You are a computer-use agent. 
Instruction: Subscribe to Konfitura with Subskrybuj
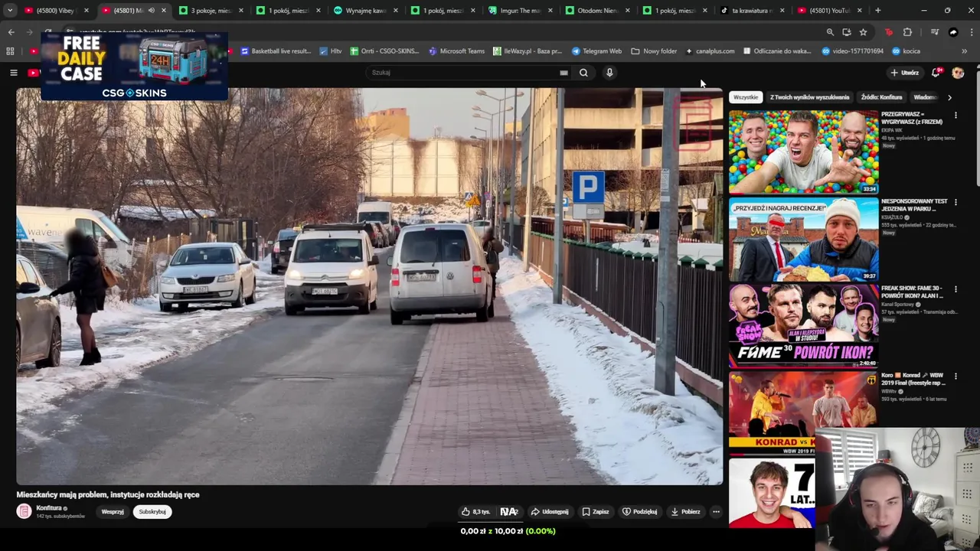click(152, 511)
